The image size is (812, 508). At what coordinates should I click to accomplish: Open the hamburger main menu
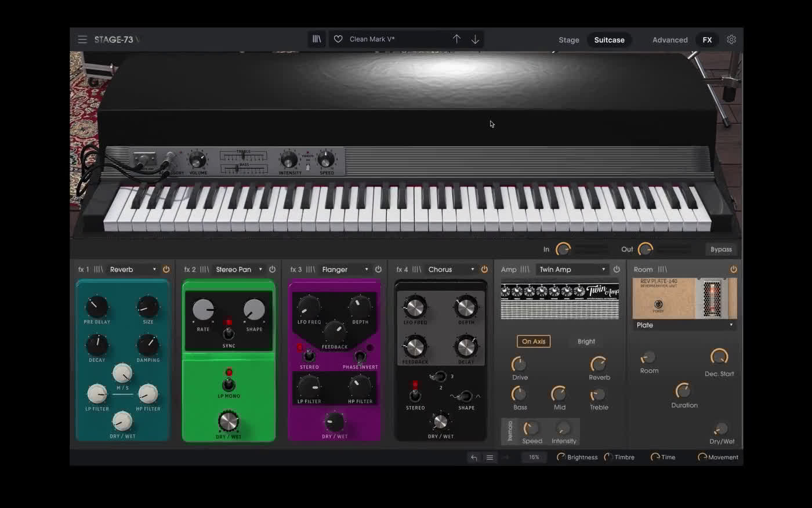[x=82, y=39]
